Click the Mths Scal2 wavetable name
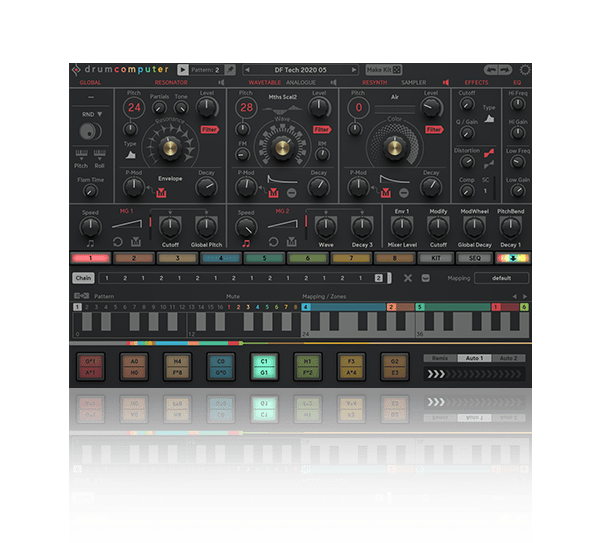Screen dimensions: 600x543 click(x=282, y=97)
